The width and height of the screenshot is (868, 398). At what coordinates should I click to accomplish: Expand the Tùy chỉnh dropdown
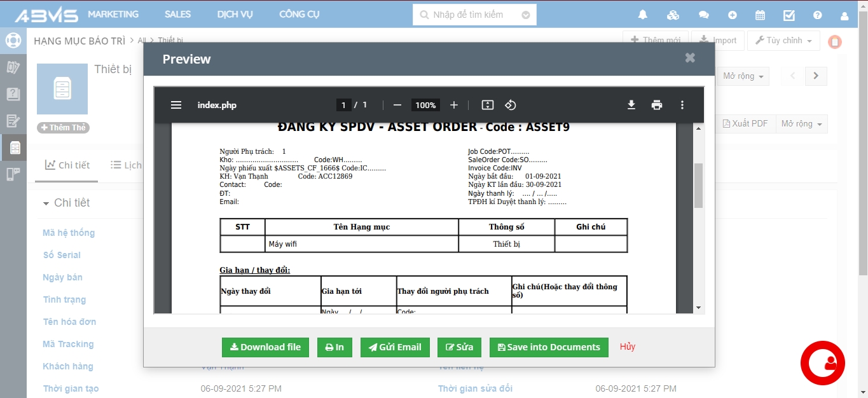coord(783,41)
